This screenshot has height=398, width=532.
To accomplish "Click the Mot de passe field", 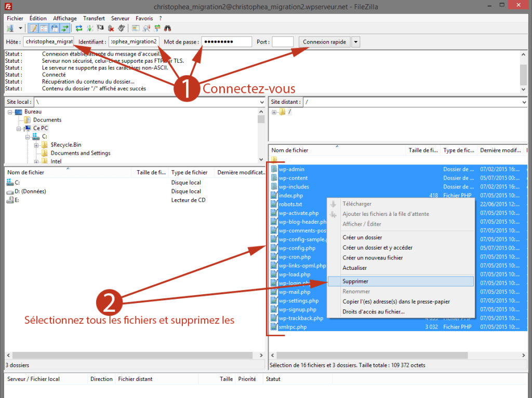I will coord(227,42).
